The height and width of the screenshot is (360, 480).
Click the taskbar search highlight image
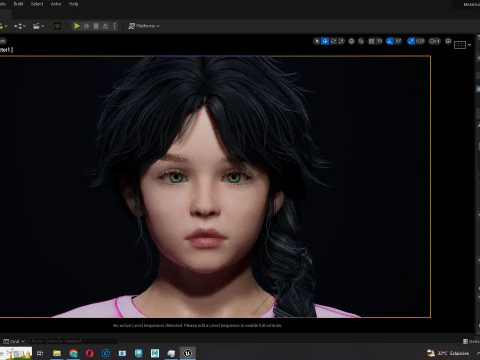[16, 353]
